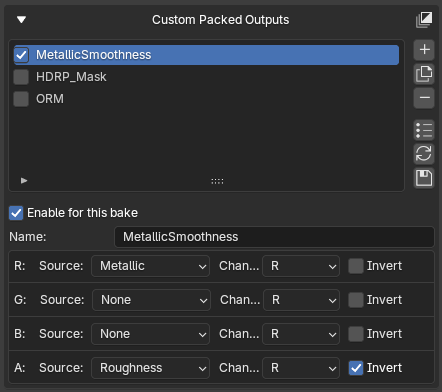Click the Name field MetallicSmoothness
Viewport: 442px width, 392px height.
click(274, 237)
